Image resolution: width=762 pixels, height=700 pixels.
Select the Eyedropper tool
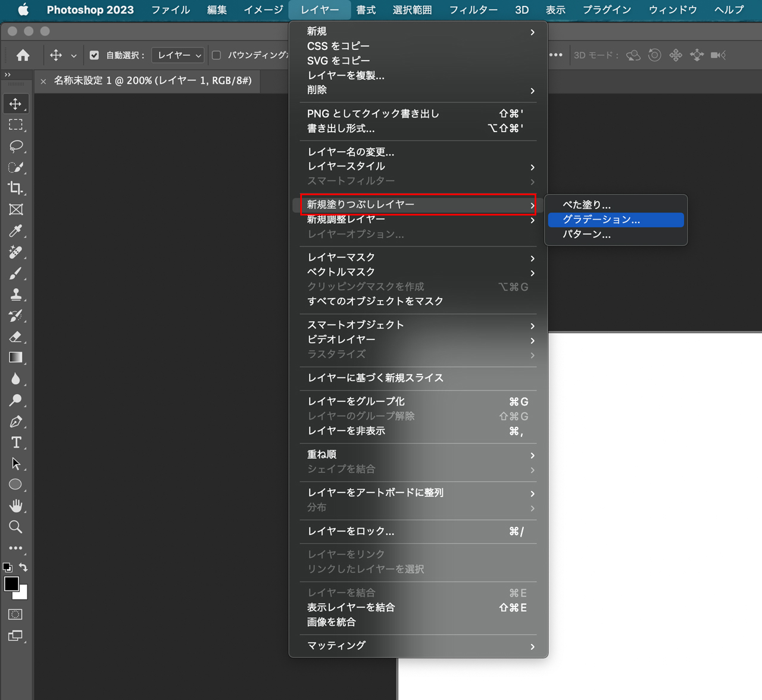click(x=16, y=231)
